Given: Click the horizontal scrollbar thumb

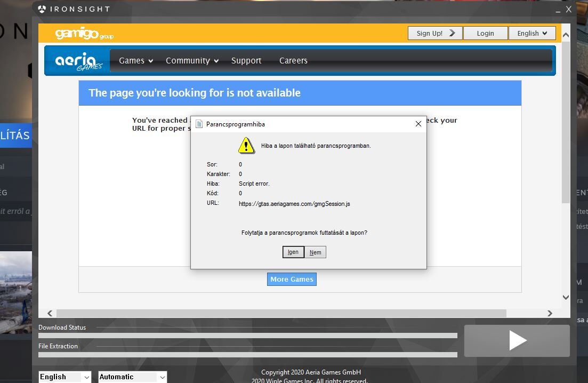Looking at the screenshot, I should (x=281, y=313).
